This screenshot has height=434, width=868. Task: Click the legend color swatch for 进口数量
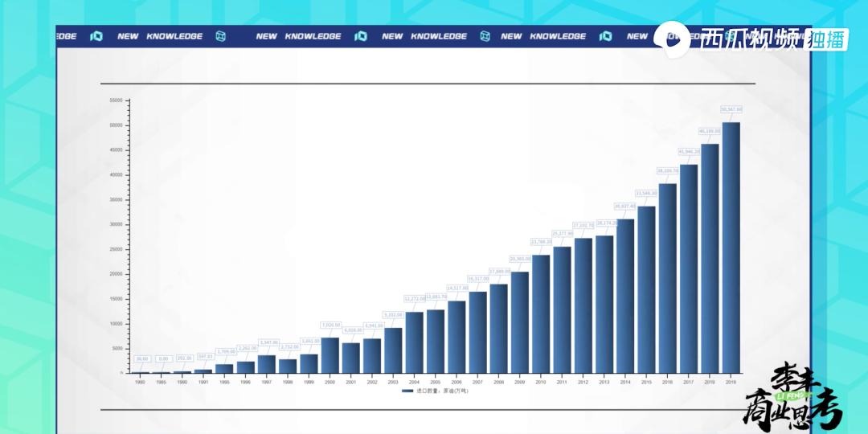pyautogui.click(x=407, y=391)
